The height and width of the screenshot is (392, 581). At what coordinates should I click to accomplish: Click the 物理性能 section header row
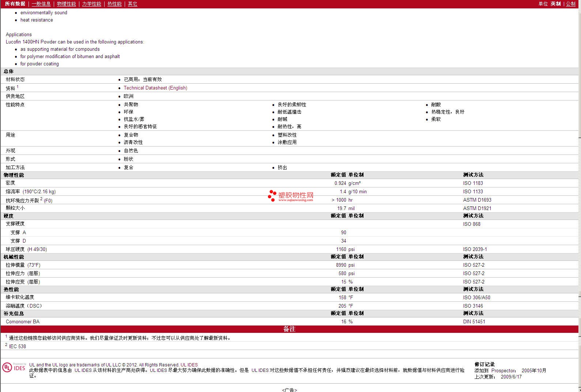tap(146, 175)
